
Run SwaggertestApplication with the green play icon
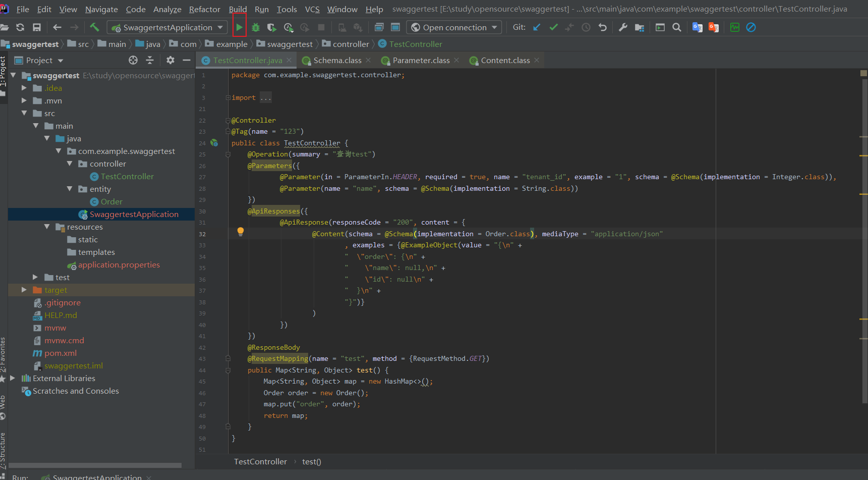pos(239,27)
